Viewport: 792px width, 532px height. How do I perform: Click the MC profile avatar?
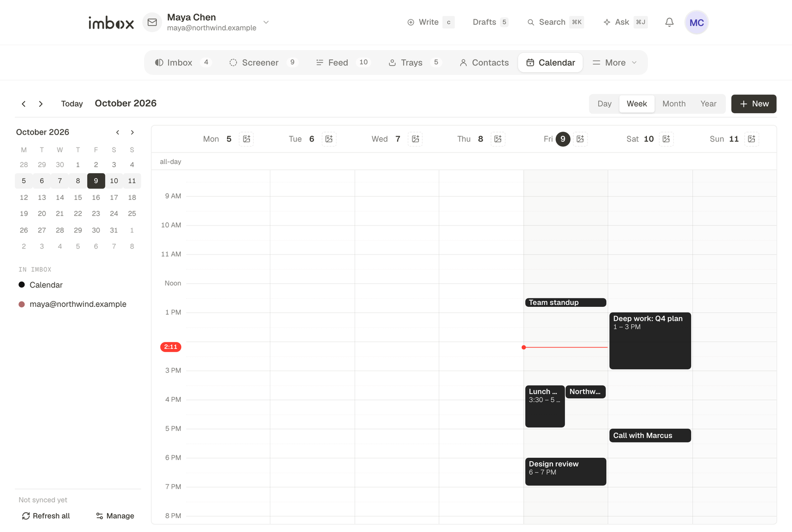(696, 22)
